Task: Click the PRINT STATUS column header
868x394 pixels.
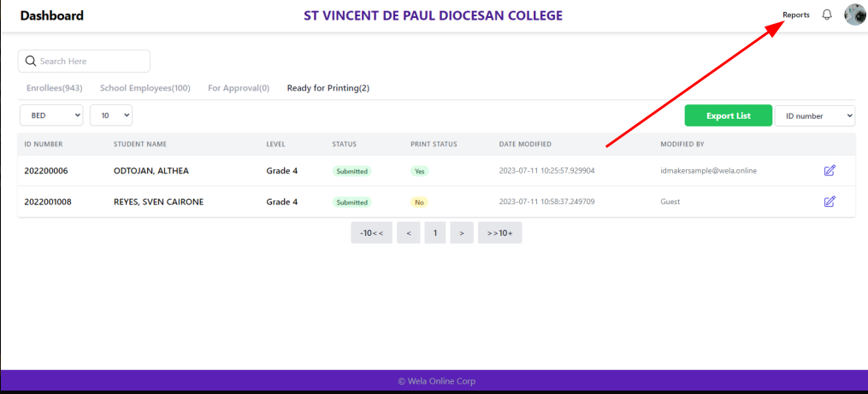Action: (434, 144)
